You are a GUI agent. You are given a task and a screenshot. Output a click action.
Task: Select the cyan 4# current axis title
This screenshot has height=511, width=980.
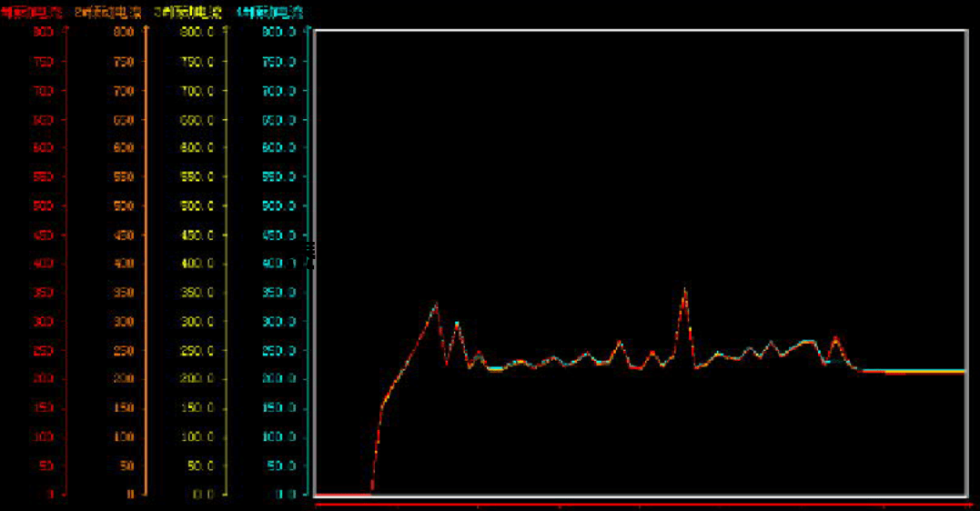(270, 12)
